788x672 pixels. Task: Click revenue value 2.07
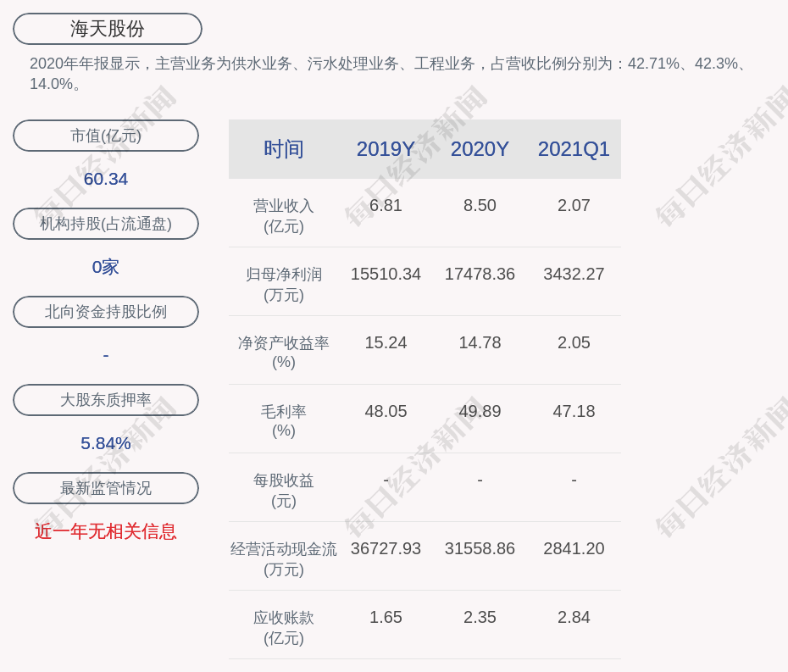[574, 206]
